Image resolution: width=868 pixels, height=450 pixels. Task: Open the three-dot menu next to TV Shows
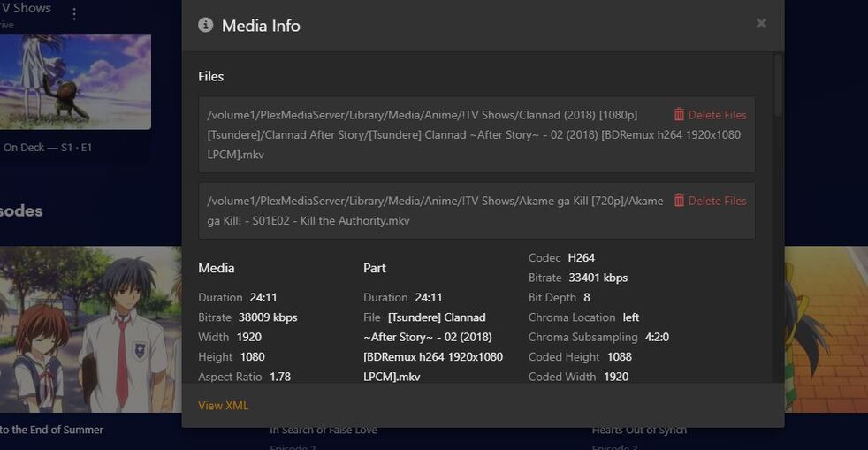click(x=74, y=14)
